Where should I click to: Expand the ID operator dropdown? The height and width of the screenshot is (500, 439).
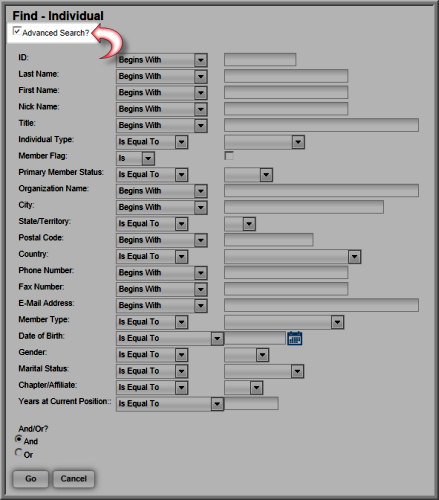pos(162,60)
